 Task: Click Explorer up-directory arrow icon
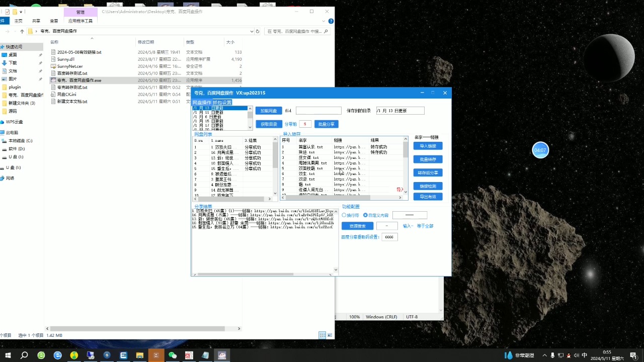[22, 31]
